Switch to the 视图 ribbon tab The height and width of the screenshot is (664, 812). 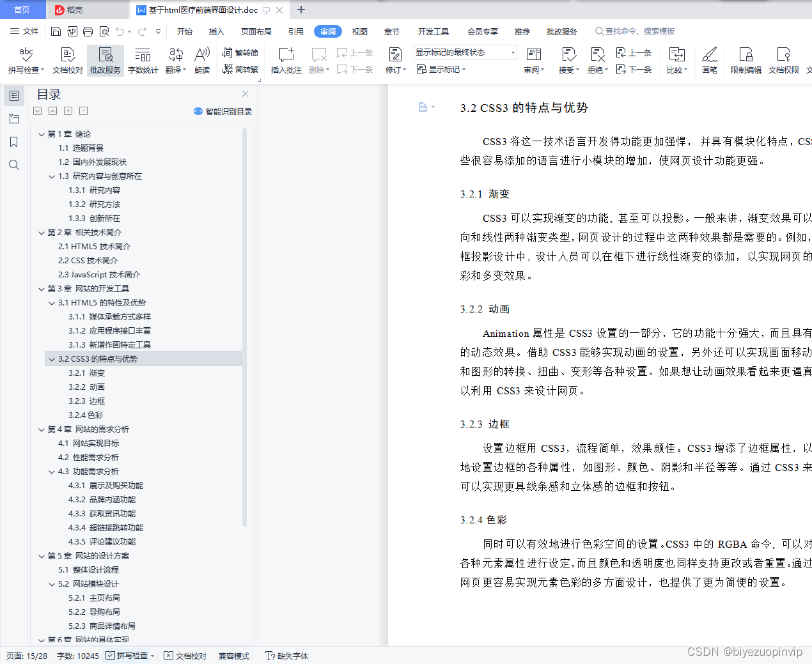click(x=359, y=31)
